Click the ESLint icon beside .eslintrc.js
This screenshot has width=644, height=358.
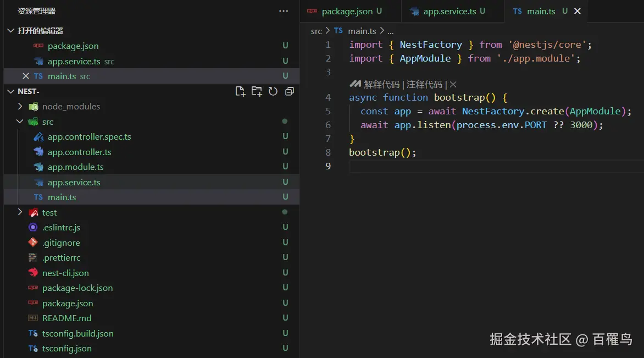pos(33,227)
